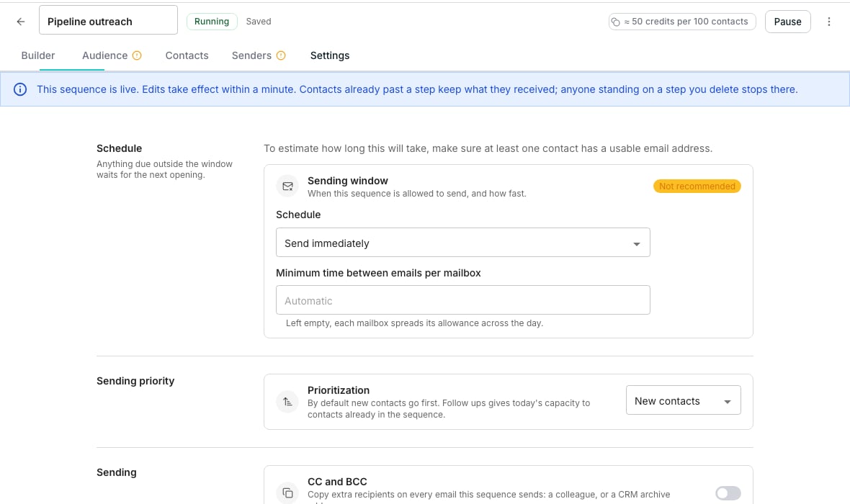
Task: Click the Prioritization sort icon
Action: tap(287, 402)
